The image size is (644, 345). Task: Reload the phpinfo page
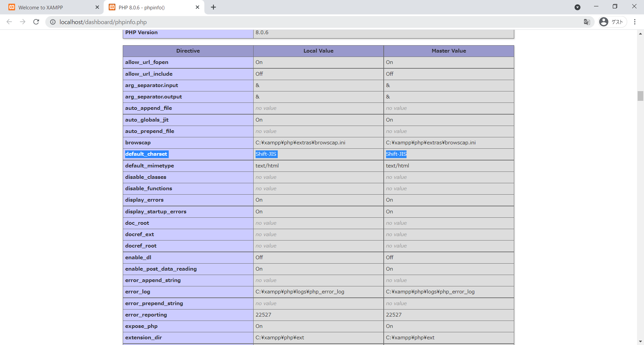click(x=36, y=22)
